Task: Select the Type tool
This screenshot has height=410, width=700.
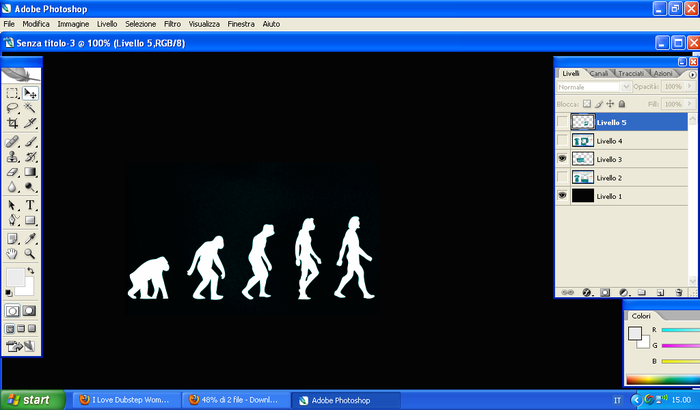Action: (x=30, y=205)
